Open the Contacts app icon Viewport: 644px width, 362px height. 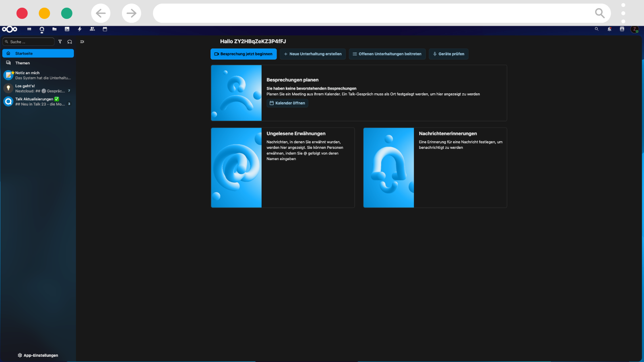92,29
